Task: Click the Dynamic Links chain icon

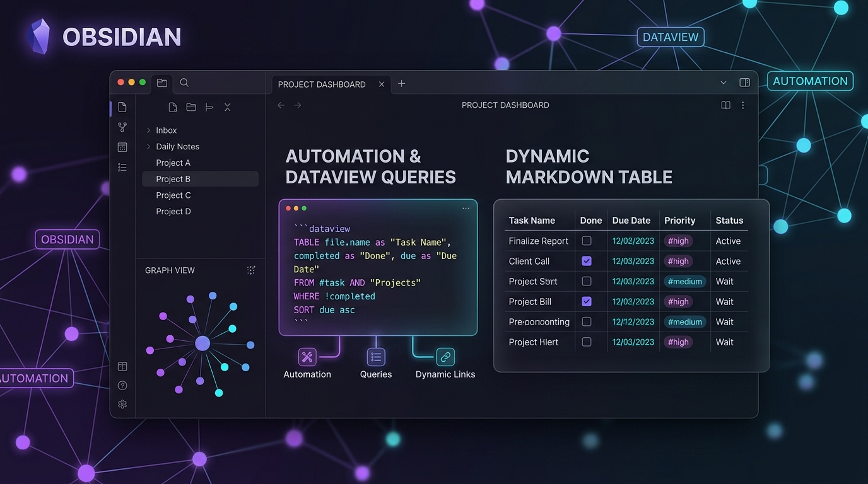Action: point(445,357)
